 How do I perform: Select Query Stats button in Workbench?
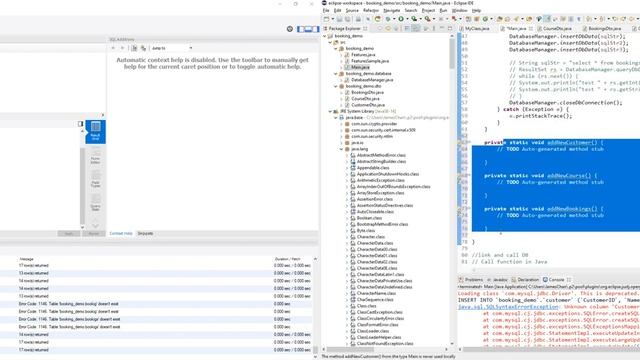point(95,203)
